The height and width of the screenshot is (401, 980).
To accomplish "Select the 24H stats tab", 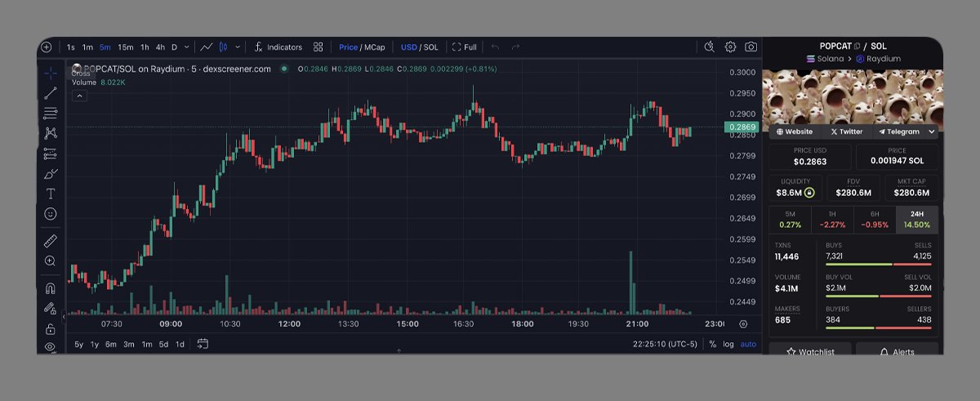I will 917,220.
